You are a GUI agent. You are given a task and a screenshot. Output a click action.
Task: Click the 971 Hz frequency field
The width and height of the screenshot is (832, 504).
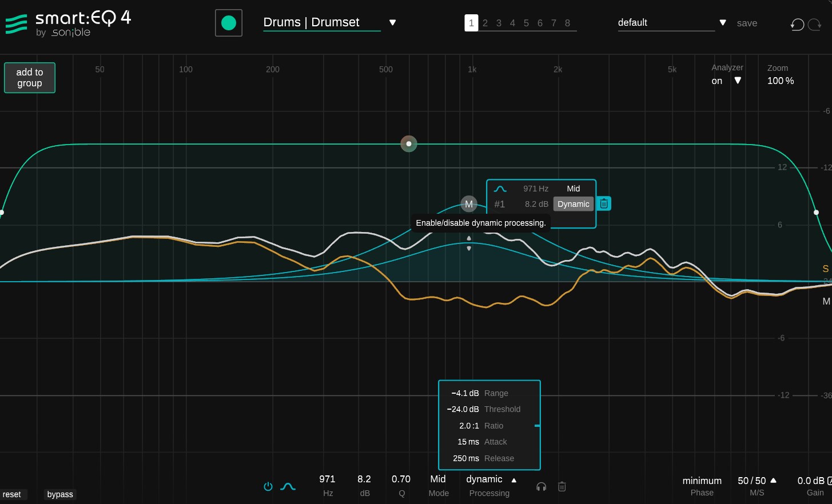tap(327, 479)
